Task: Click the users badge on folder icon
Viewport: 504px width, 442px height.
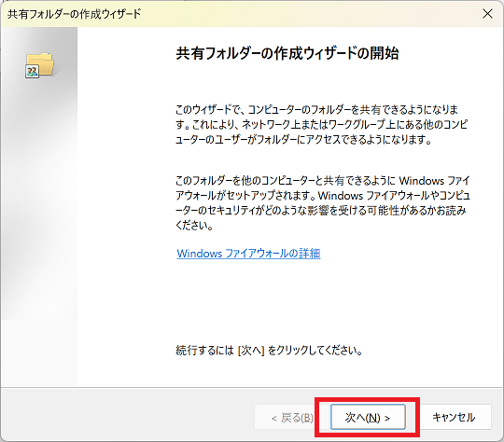Action: (x=32, y=71)
